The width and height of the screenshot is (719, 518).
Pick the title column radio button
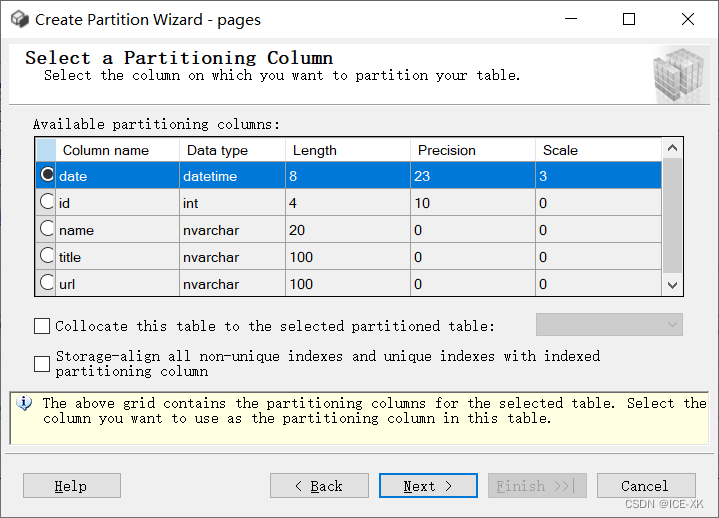[47, 256]
